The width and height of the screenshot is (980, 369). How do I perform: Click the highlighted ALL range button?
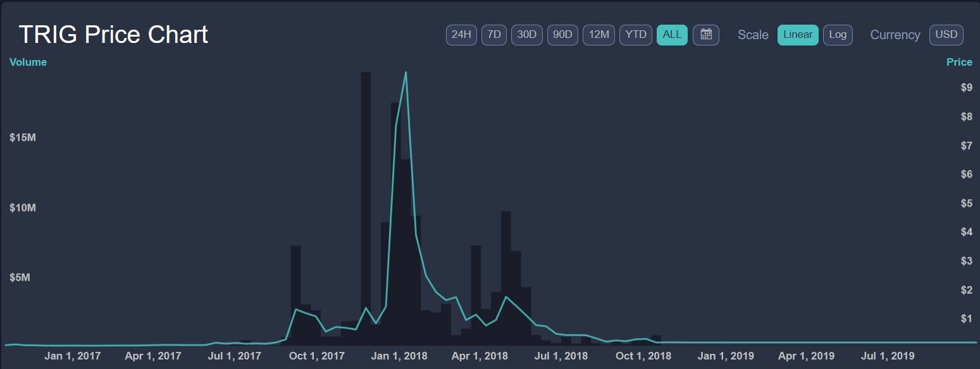tap(671, 35)
